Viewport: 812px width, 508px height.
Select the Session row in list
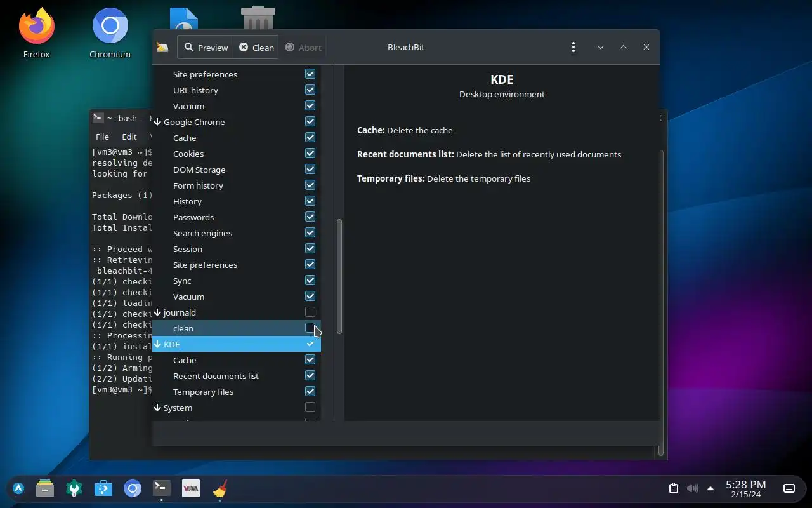(236, 249)
